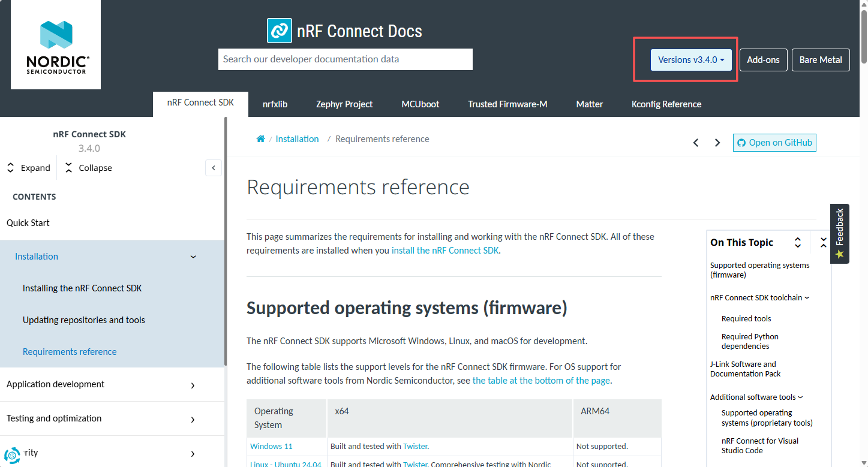Open Installation section in the sidebar

pos(37,257)
